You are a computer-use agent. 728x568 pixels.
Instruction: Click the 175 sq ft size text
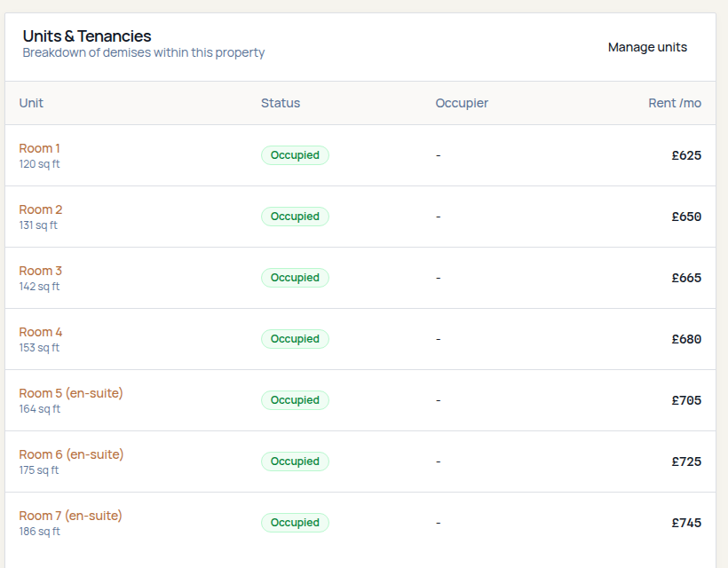coord(39,470)
